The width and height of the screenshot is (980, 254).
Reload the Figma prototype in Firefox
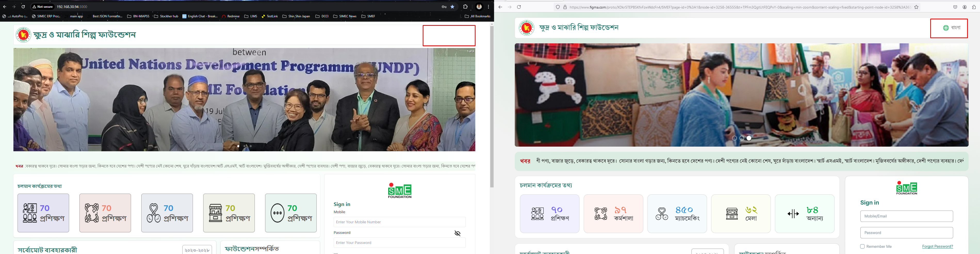[519, 7]
